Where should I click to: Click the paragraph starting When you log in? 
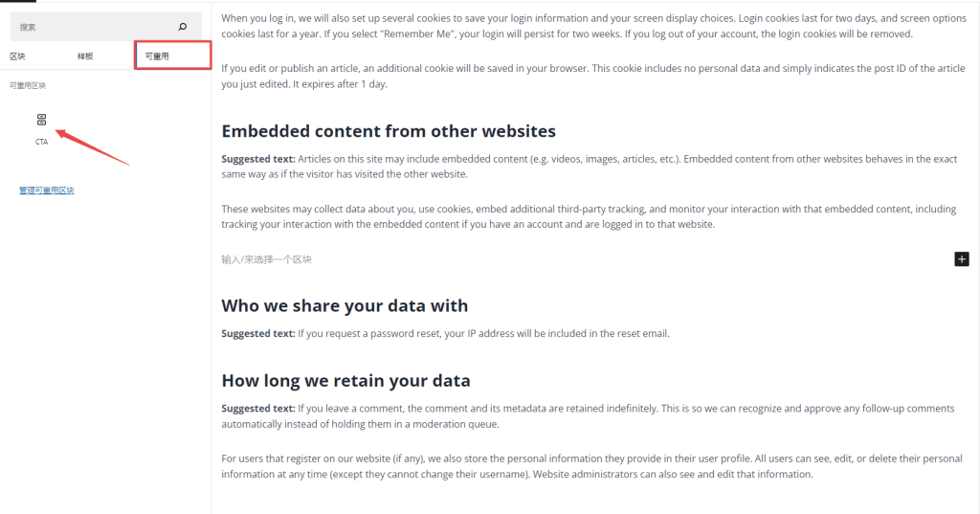point(593,26)
